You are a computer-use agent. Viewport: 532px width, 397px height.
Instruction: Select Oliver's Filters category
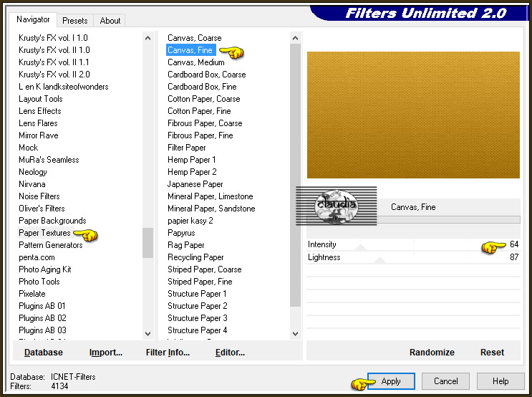(42, 209)
